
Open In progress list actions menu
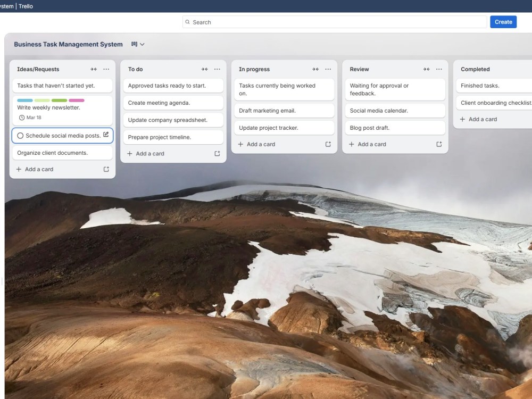328,69
